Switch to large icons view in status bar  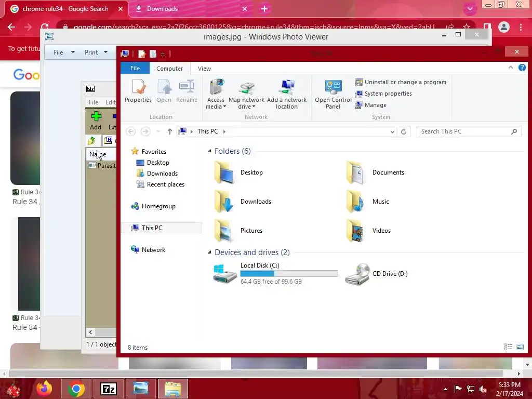coord(520,347)
